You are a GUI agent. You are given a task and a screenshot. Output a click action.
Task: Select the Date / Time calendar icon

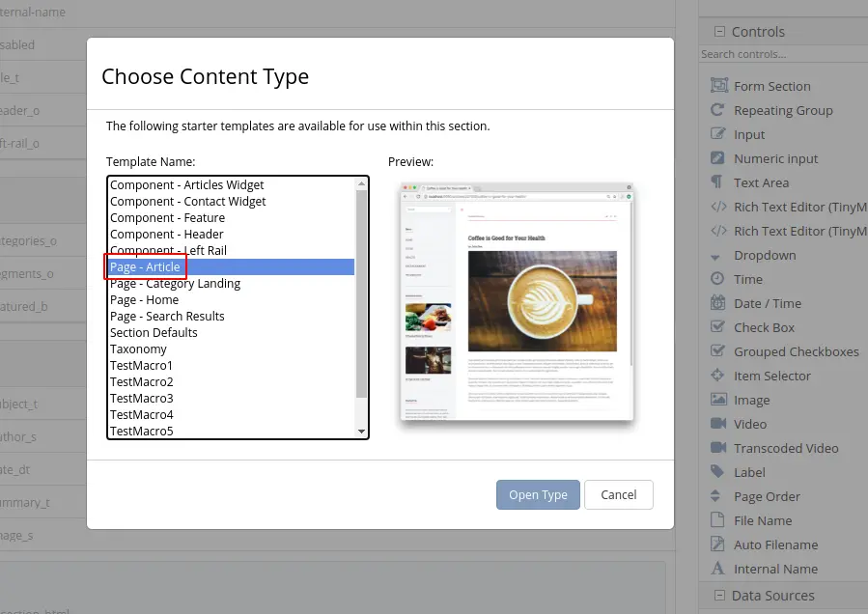point(717,303)
